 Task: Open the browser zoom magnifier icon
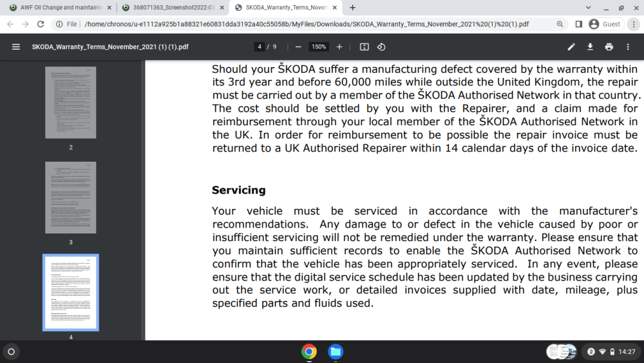point(560,25)
